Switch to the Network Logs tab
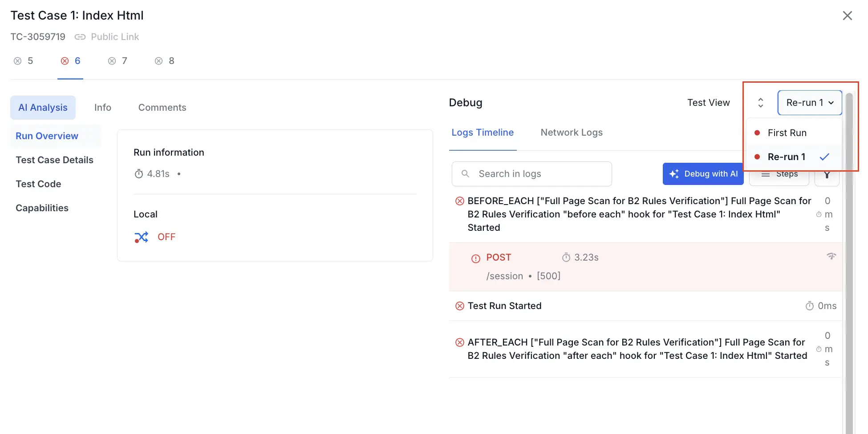Screen dimensions: 868x434 point(572,132)
